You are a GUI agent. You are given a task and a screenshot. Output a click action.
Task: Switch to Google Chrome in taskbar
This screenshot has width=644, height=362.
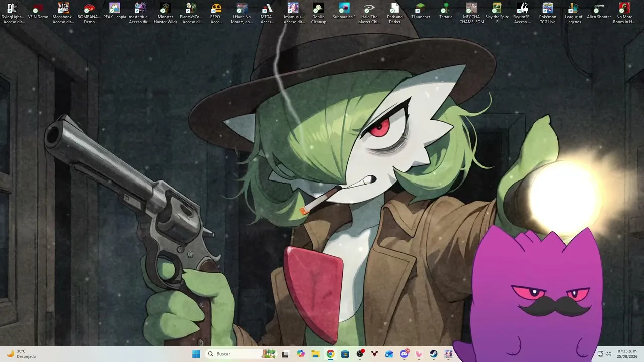click(330, 354)
